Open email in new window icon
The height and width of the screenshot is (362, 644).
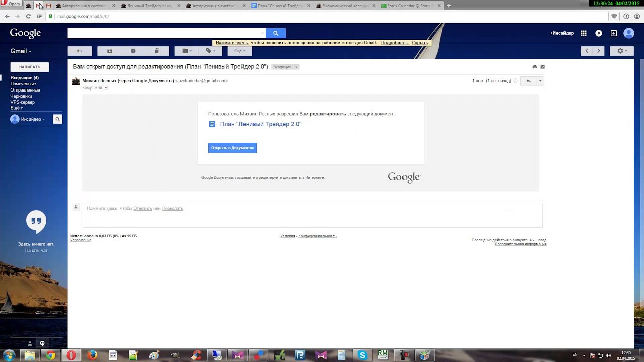point(542,67)
